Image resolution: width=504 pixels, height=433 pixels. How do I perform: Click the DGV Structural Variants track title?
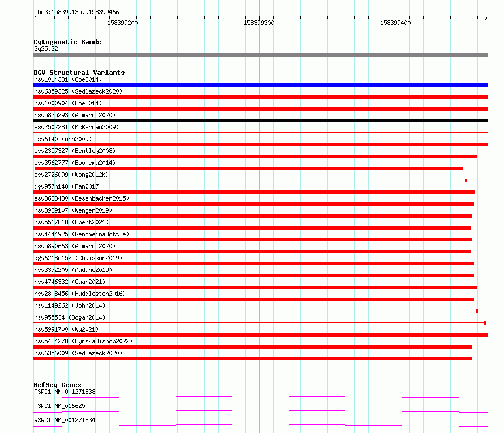tap(79, 73)
